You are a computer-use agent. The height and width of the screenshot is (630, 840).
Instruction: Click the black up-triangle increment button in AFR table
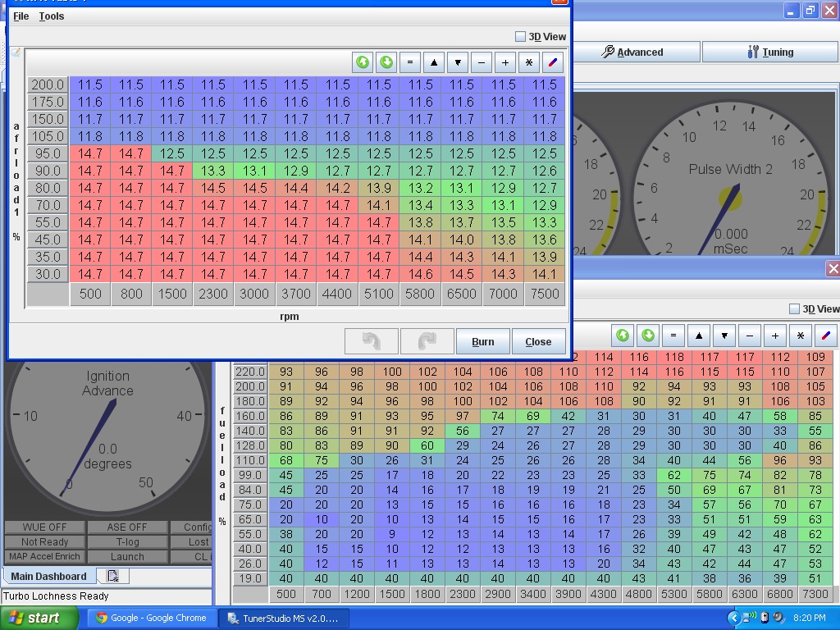[434, 62]
